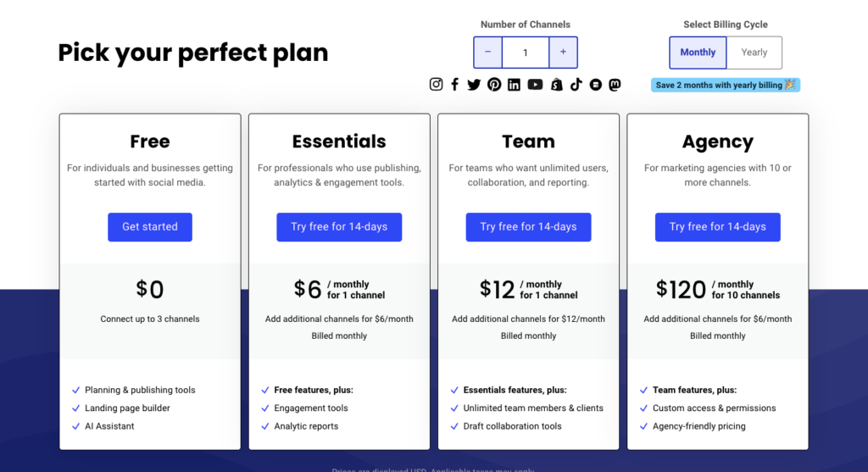The width and height of the screenshot is (868, 472).
Task: Select the Monthly billing cycle
Action: click(x=698, y=53)
